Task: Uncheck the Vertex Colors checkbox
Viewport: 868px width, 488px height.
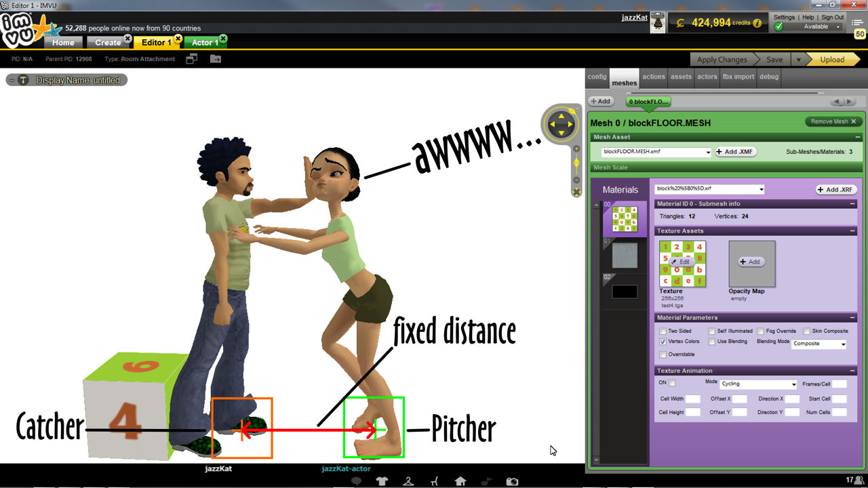Action: (x=663, y=342)
